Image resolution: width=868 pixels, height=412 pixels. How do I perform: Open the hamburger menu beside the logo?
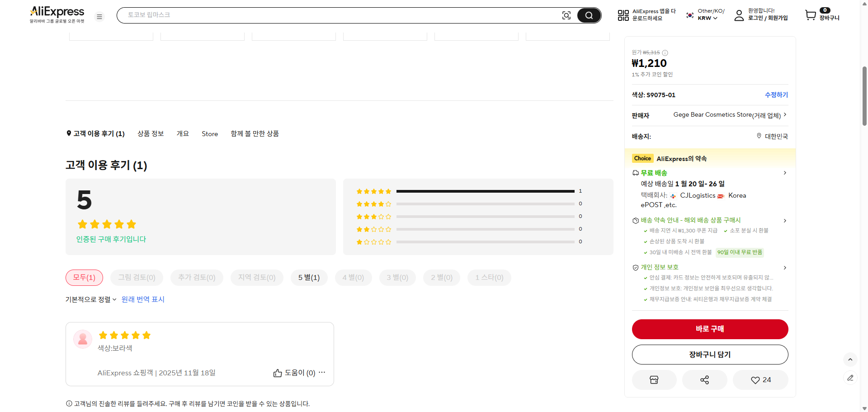[99, 16]
